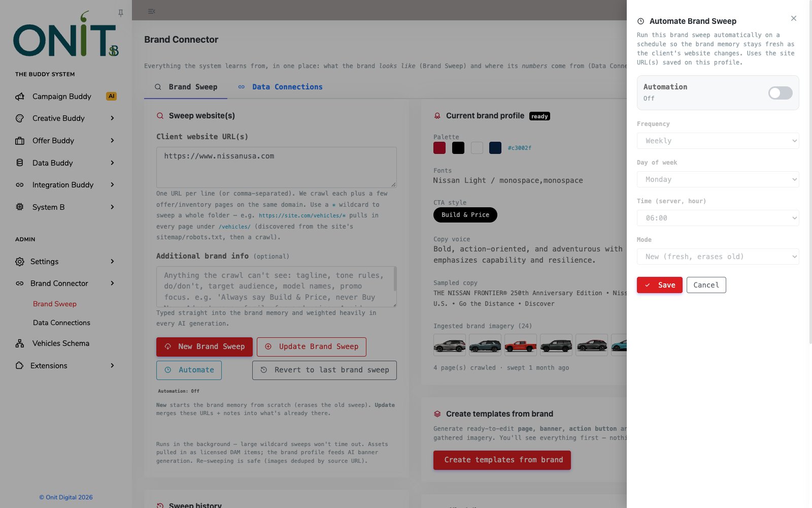Open Vehicles Schema from the sidebar
The height and width of the screenshot is (508, 812).
pyautogui.click(x=61, y=343)
